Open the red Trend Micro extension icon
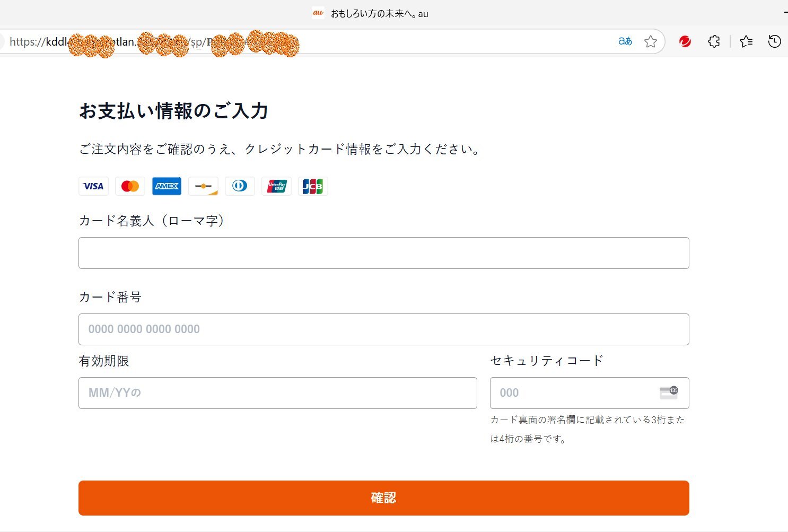This screenshot has height=532, width=788. click(685, 41)
